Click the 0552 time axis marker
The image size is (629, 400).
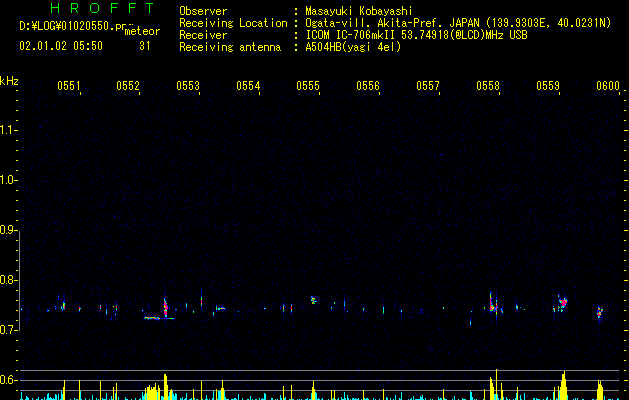coord(128,86)
